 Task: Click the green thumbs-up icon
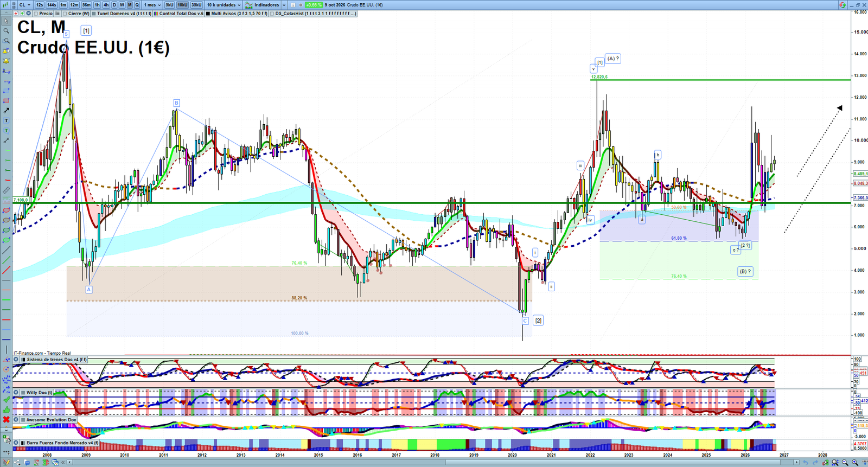point(6,410)
